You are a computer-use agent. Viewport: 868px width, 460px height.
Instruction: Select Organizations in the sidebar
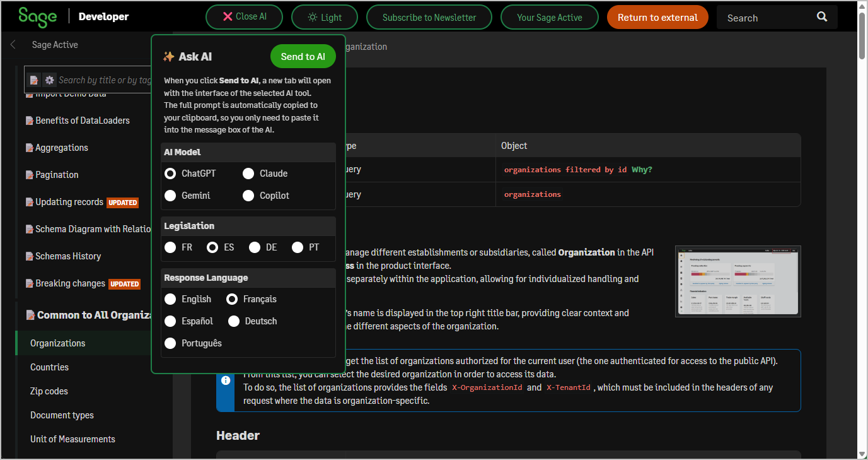coord(58,343)
